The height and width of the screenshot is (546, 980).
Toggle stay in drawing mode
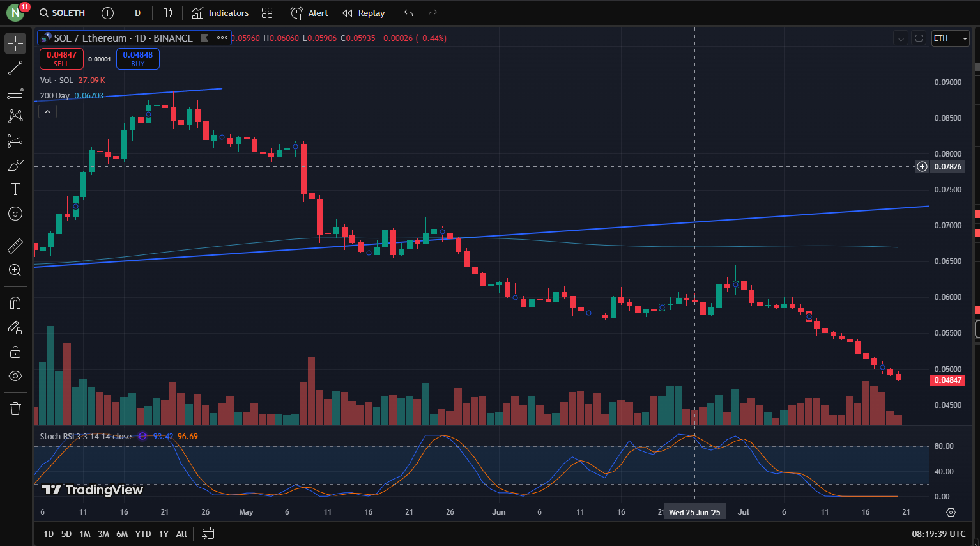click(15, 327)
